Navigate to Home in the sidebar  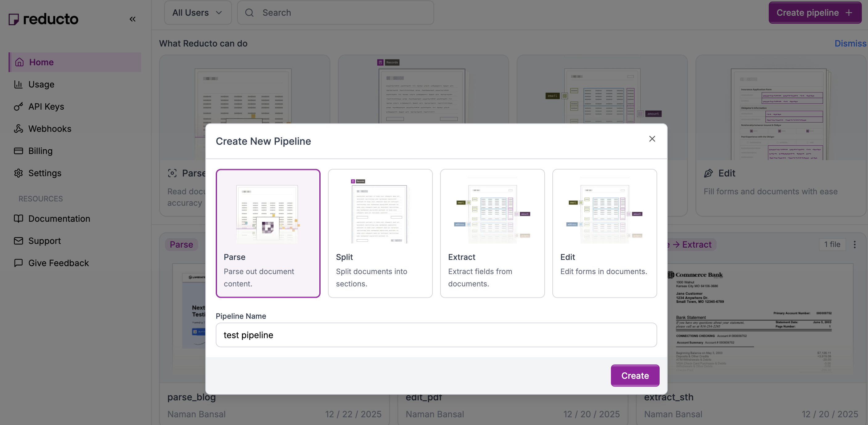tap(41, 62)
